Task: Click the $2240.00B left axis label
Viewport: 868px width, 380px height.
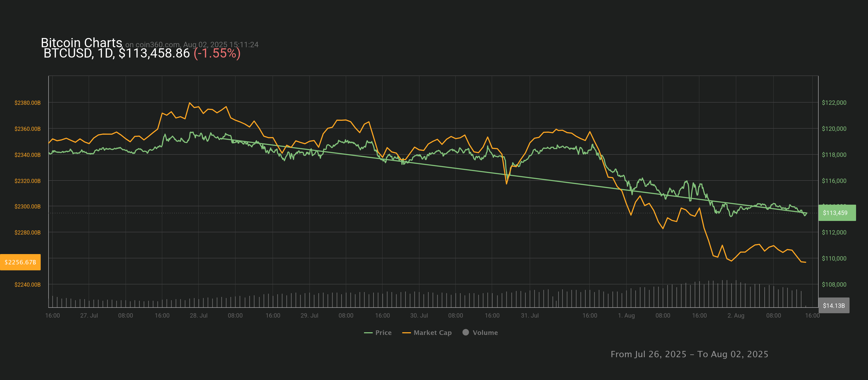Action: click(27, 284)
